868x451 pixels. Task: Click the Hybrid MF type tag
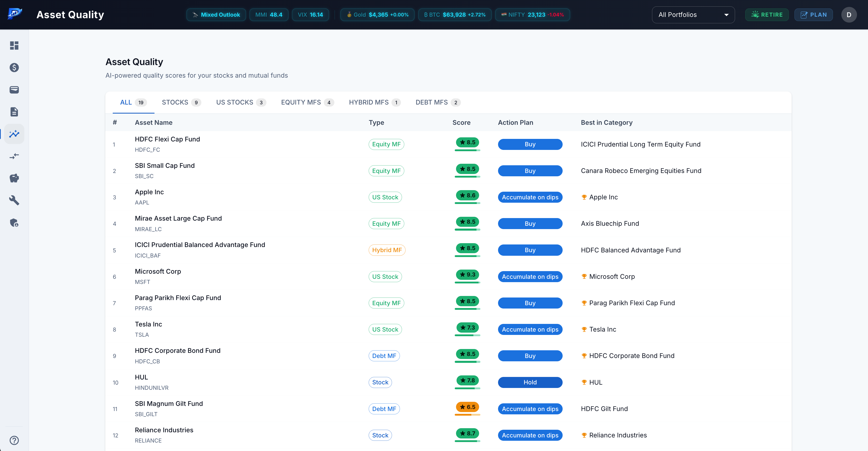tap(387, 250)
